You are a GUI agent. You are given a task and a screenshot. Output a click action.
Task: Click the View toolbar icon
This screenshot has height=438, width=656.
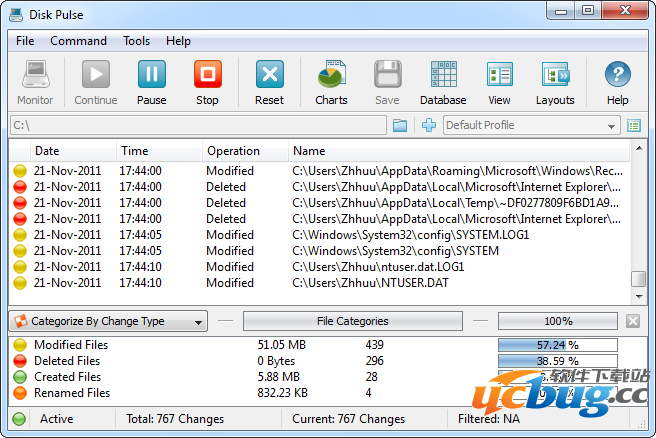click(x=499, y=77)
